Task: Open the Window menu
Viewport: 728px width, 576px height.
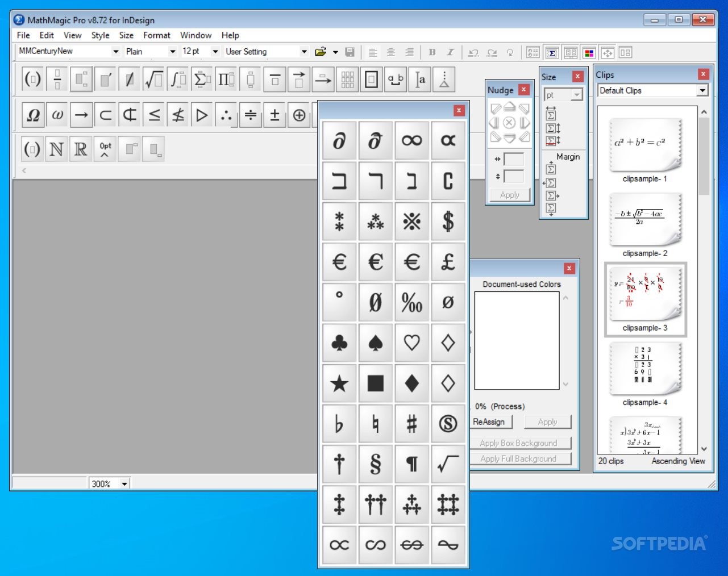Action: [x=195, y=35]
